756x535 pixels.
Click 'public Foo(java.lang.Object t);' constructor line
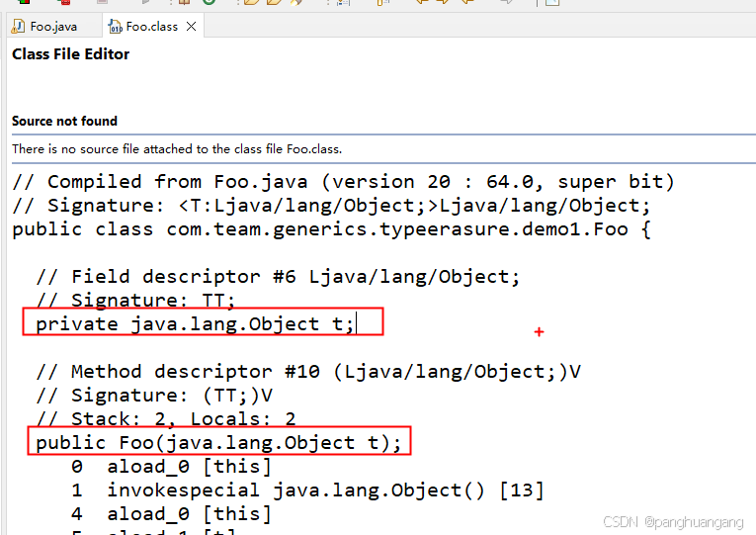point(218,443)
